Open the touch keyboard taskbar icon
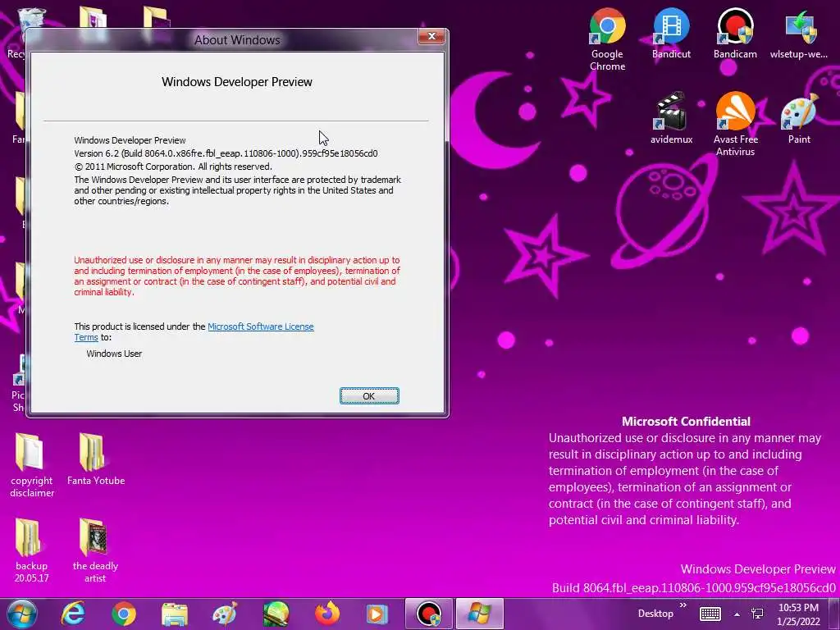Viewport: 840px width, 630px height. click(710, 614)
